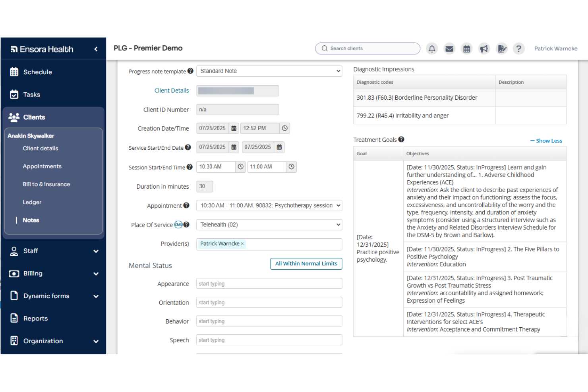Focus the Behavior field
588x392 pixels.
pyautogui.click(x=269, y=321)
